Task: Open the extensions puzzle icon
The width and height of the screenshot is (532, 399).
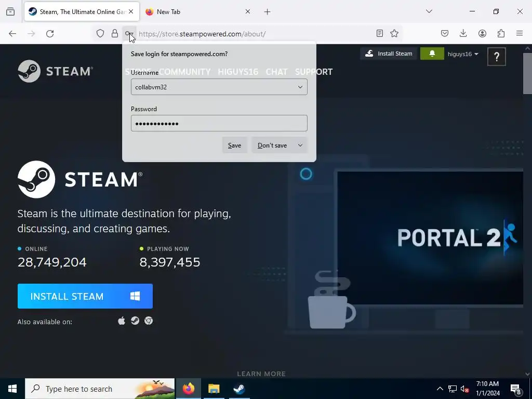Action: [501, 33]
